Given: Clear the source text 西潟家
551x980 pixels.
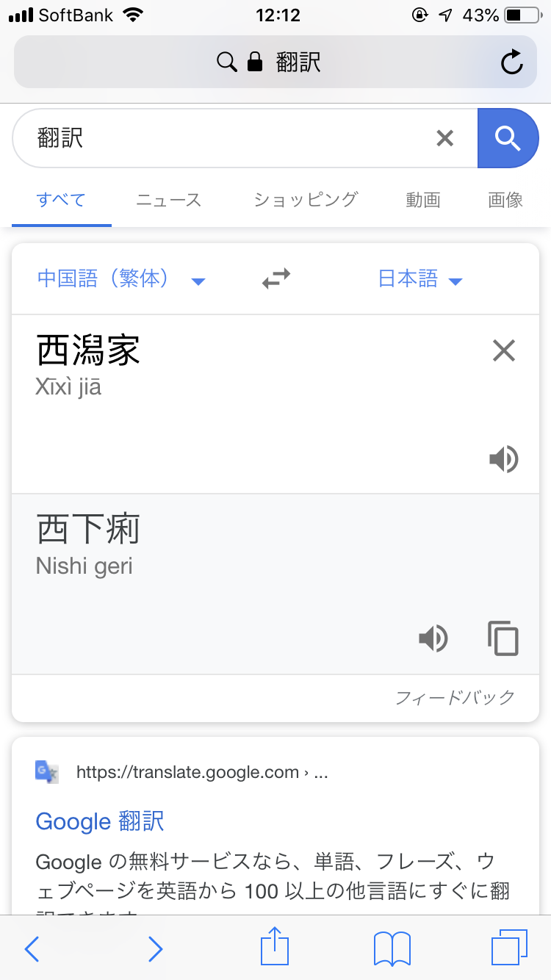Looking at the screenshot, I should (x=504, y=351).
